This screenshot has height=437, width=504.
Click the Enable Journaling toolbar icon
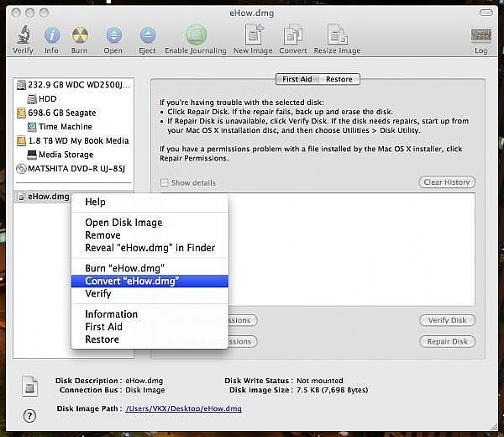[x=196, y=34]
